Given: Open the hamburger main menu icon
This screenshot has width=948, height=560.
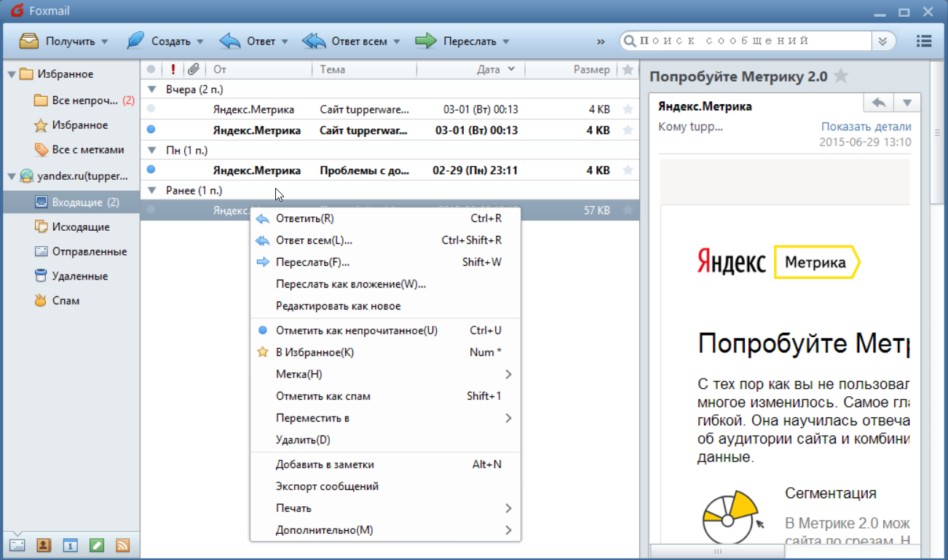Looking at the screenshot, I should [x=924, y=41].
